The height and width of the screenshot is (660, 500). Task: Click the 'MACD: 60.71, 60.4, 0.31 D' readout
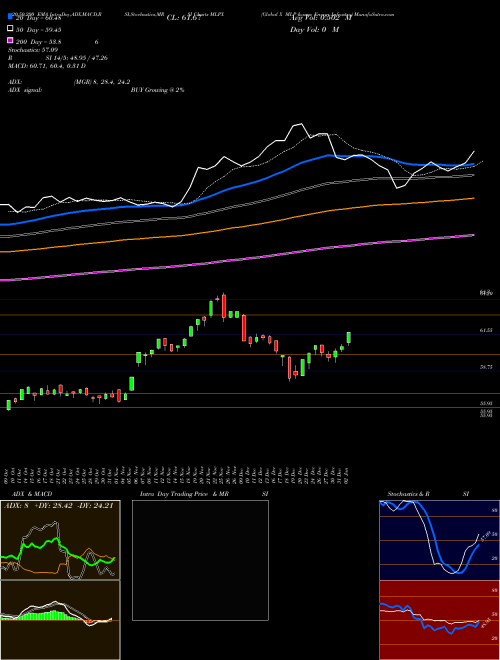coord(47,66)
